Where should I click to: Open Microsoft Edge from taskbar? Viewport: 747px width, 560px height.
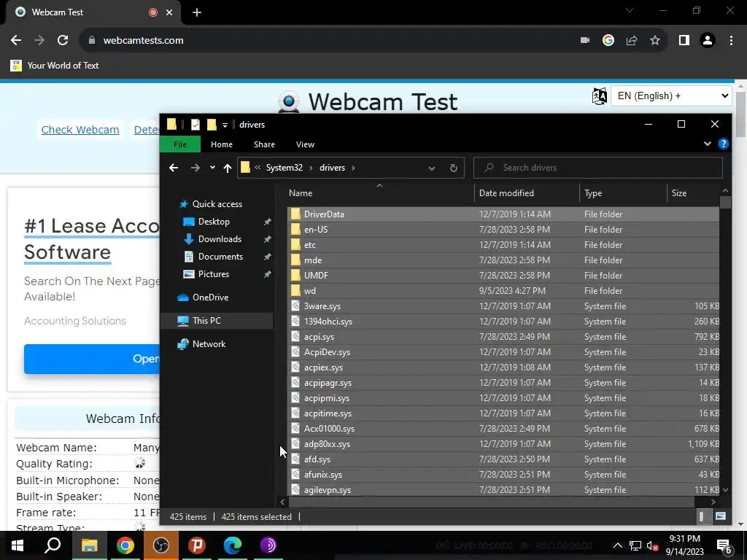pyautogui.click(x=233, y=545)
